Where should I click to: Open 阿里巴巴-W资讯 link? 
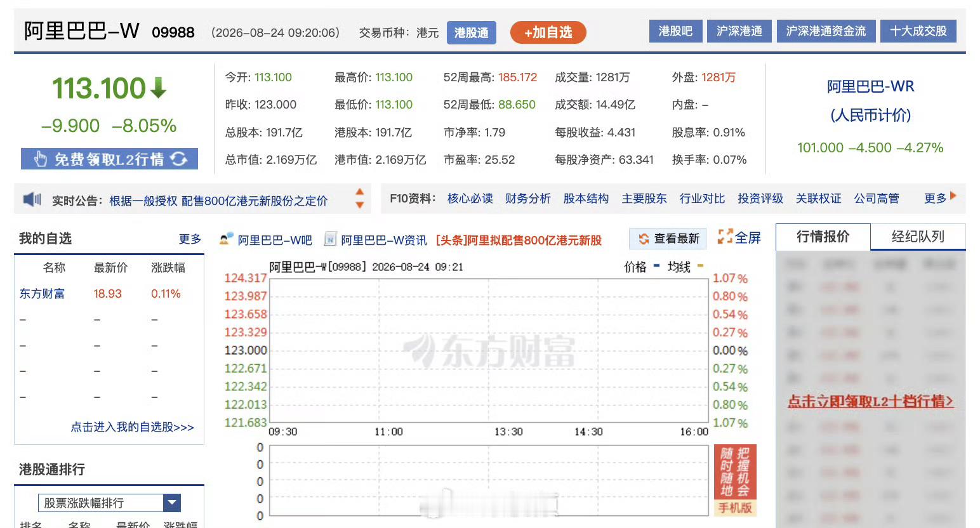[x=383, y=240]
